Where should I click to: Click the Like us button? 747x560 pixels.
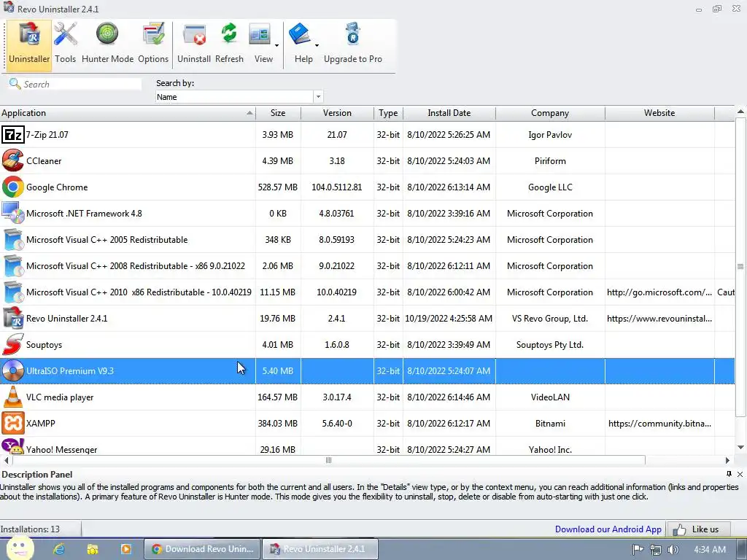tap(698, 529)
